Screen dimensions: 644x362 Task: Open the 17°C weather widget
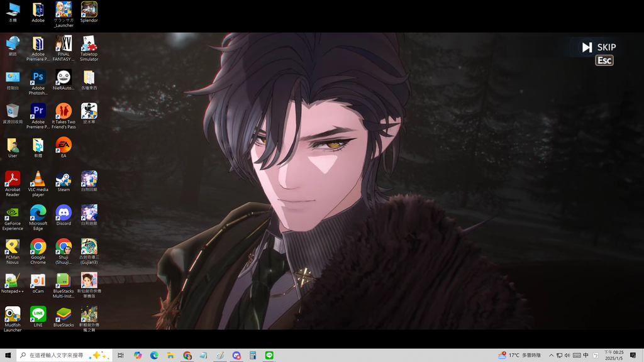click(x=519, y=356)
